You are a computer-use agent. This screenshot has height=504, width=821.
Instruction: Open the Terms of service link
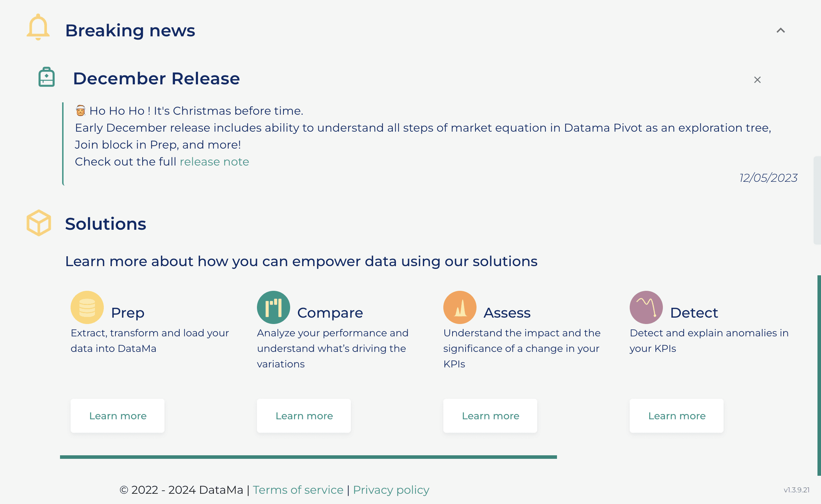tap(298, 490)
